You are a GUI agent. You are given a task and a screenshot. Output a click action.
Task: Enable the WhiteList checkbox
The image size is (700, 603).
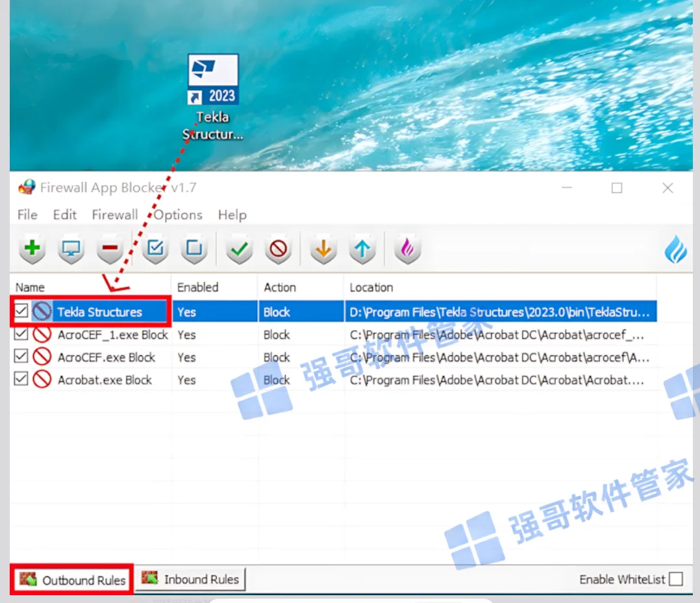(x=676, y=580)
